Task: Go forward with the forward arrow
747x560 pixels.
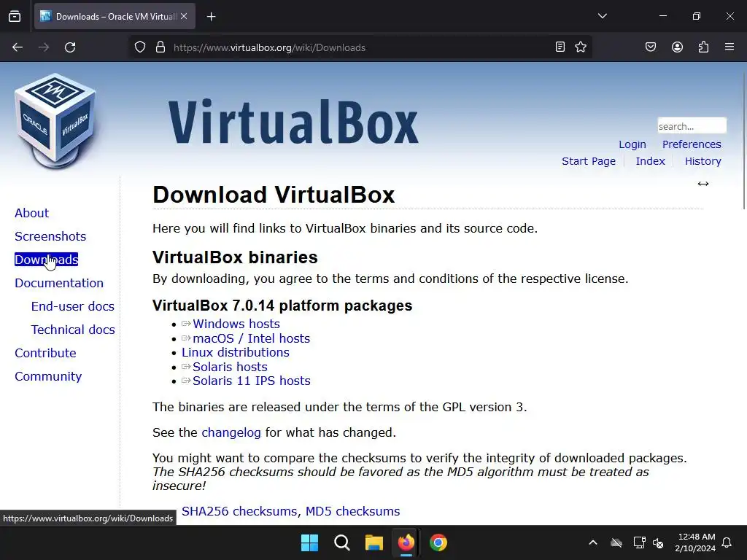Action: click(x=44, y=47)
